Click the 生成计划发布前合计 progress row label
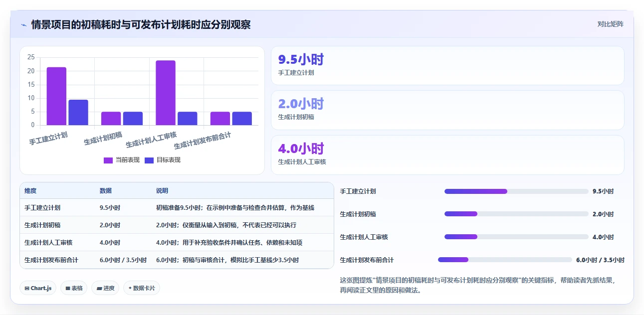The width and height of the screenshot is (644, 315). pos(367,260)
